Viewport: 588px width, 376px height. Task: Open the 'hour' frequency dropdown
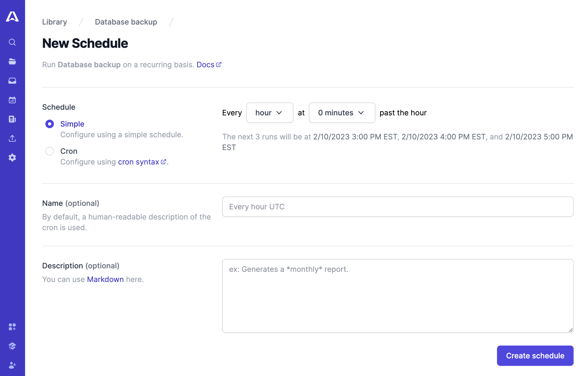pyautogui.click(x=270, y=113)
